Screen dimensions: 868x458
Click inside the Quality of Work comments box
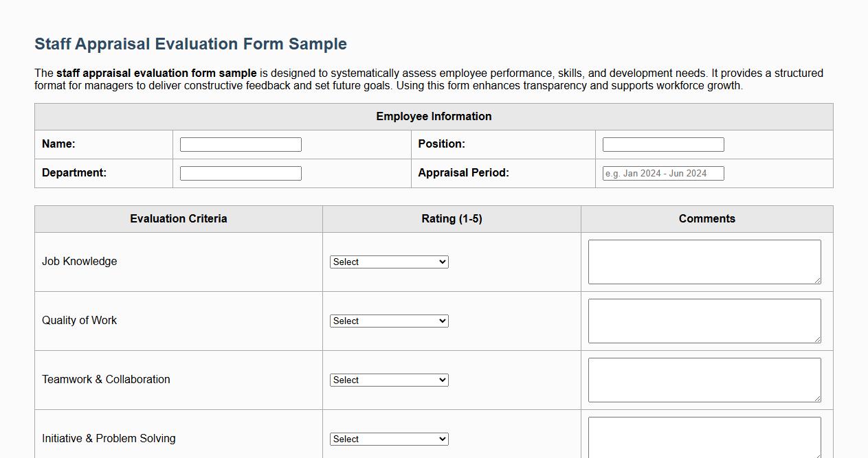[x=704, y=321]
